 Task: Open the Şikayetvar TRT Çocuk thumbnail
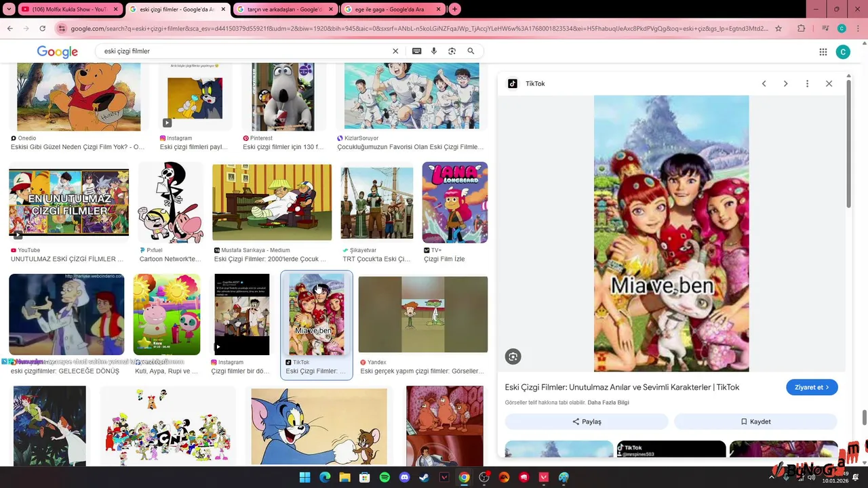(377, 203)
